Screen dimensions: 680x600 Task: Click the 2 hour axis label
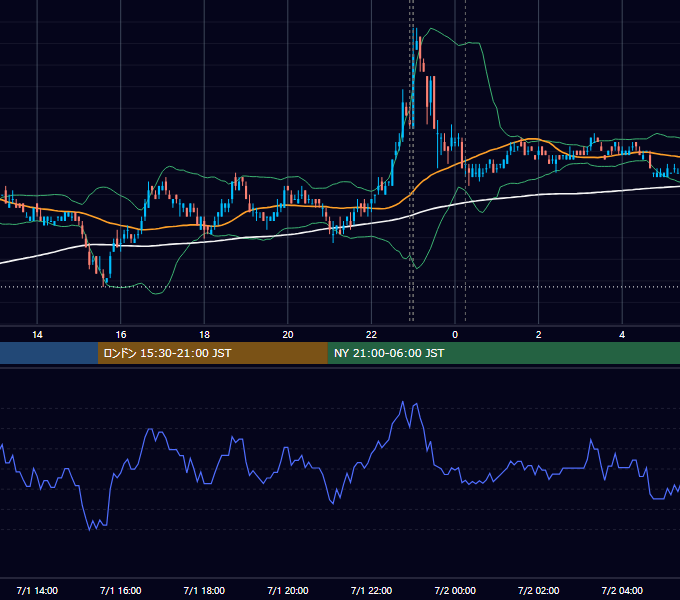(x=539, y=335)
